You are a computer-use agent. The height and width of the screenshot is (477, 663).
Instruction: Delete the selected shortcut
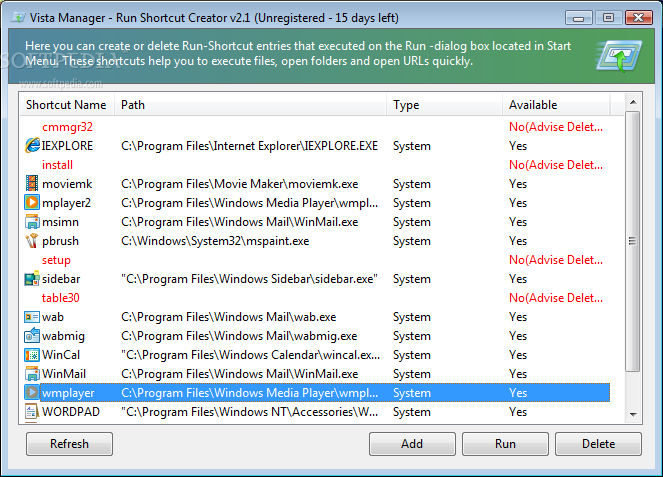pos(598,444)
